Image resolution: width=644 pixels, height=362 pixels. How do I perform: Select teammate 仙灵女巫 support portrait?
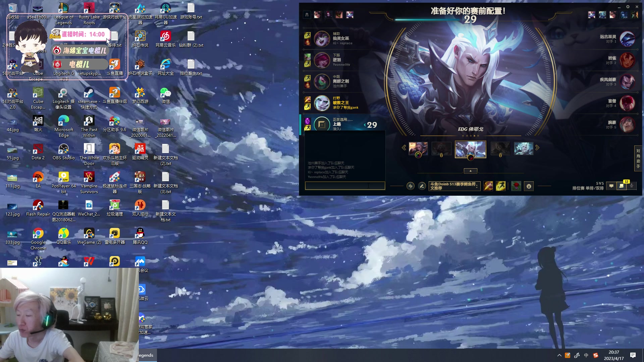[322, 39]
